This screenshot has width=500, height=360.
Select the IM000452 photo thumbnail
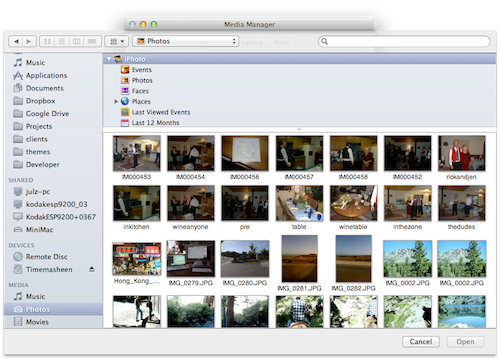click(407, 153)
